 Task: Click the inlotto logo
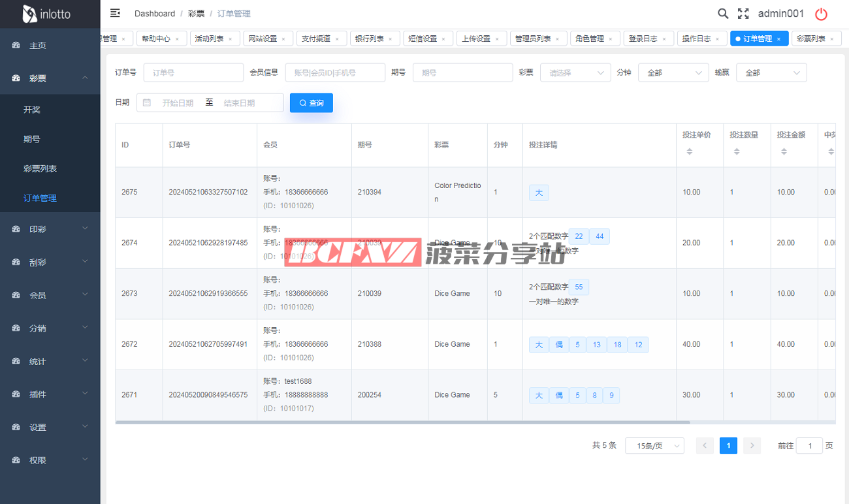click(47, 14)
